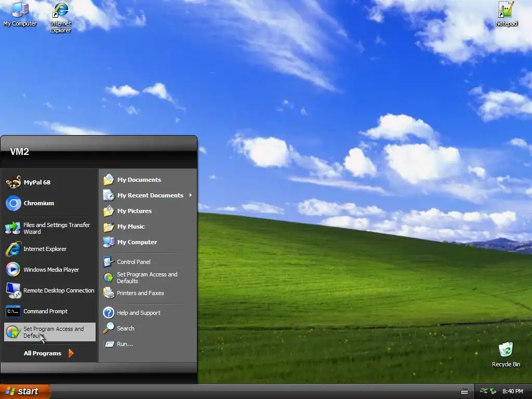This screenshot has width=532, height=399.
Task: Click the Chromium label
Action: click(38, 203)
